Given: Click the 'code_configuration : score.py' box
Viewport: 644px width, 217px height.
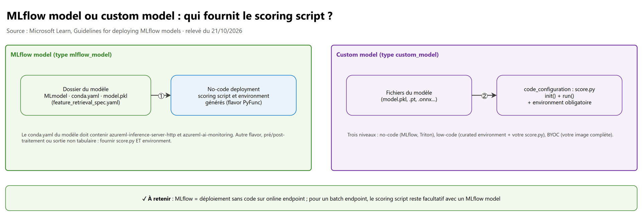Looking at the screenshot, I should click(559, 95).
